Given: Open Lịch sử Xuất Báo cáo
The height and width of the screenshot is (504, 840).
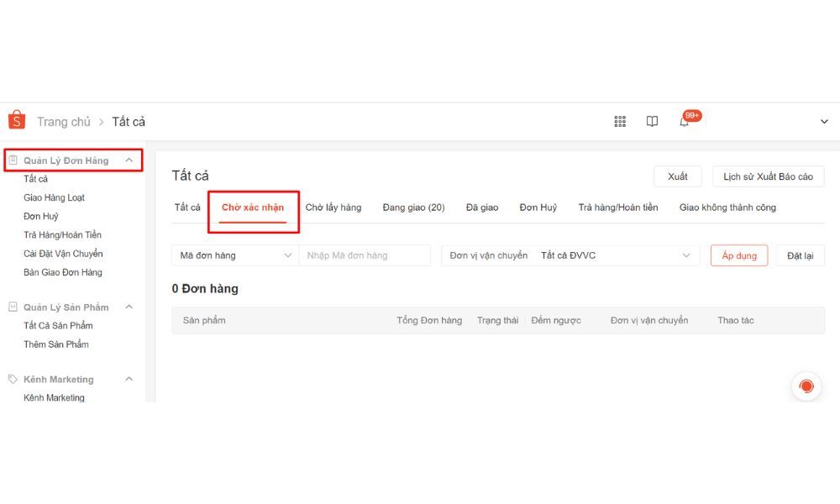Looking at the screenshot, I should [x=769, y=176].
